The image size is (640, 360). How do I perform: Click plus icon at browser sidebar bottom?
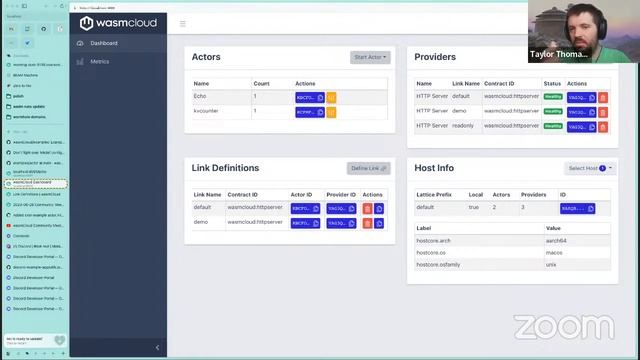point(63,353)
